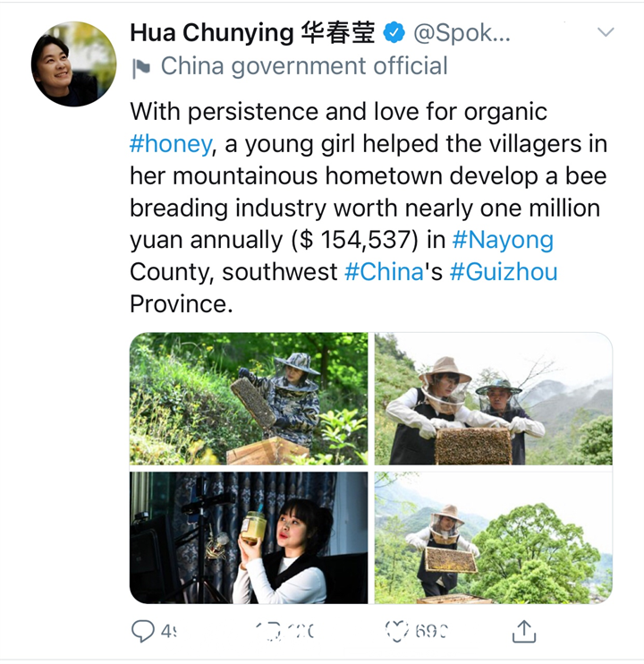Open photo of two beekeepers holding honeycomb
644x664 pixels.
click(x=494, y=398)
